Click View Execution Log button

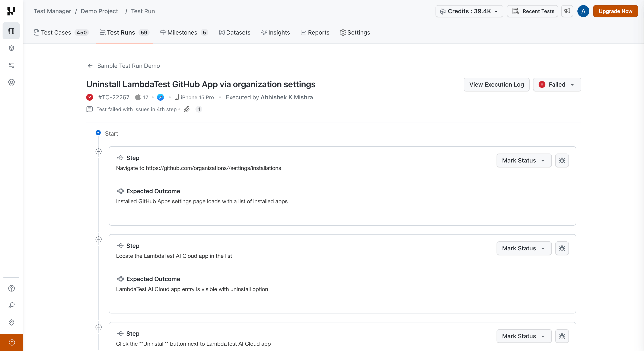tap(496, 84)
